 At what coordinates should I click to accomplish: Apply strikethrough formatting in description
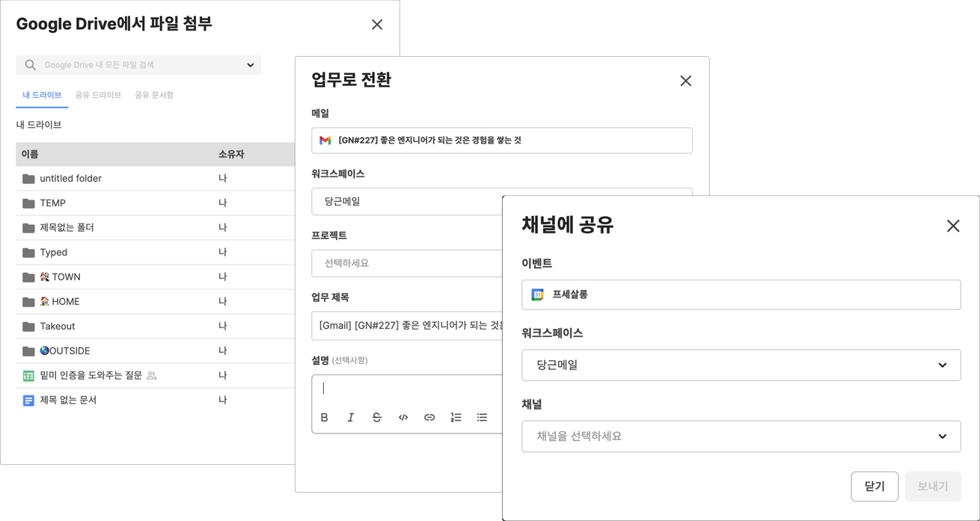tap(376, 417)
